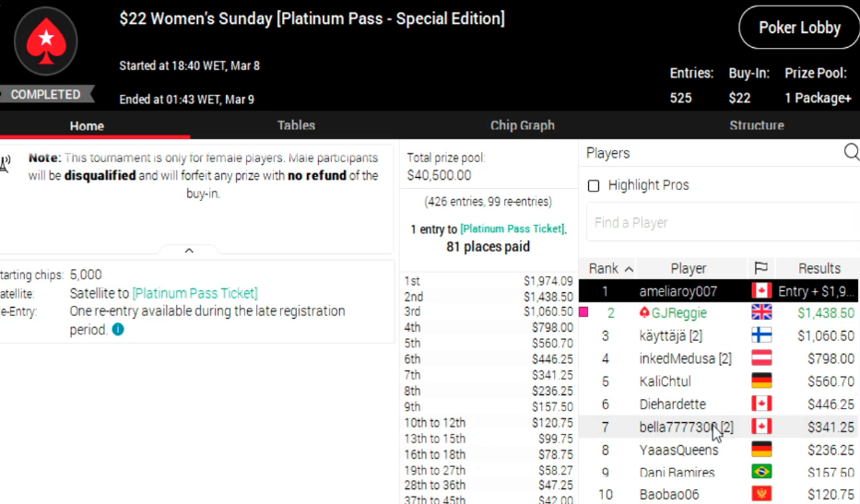Click the Finnish flag next to käyttäjä
This screenshot has height=504, width=860.
pyautogui.click(x=761, y=336)
